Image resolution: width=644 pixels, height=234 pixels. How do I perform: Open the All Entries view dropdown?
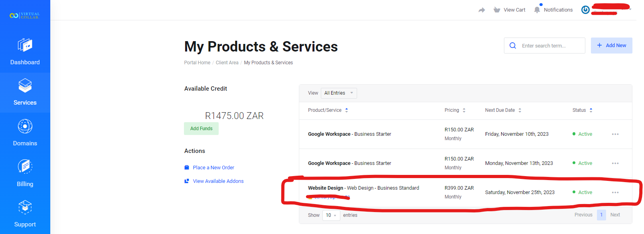coord(339,93)
